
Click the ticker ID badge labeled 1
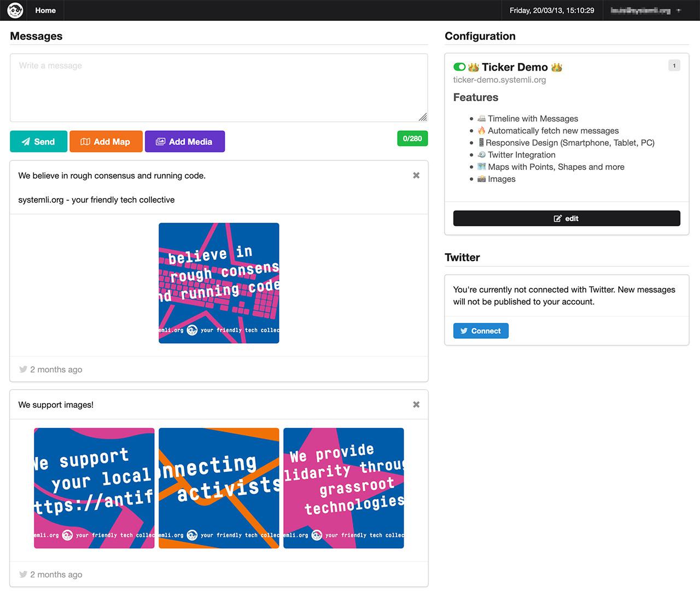click(674, 66)
